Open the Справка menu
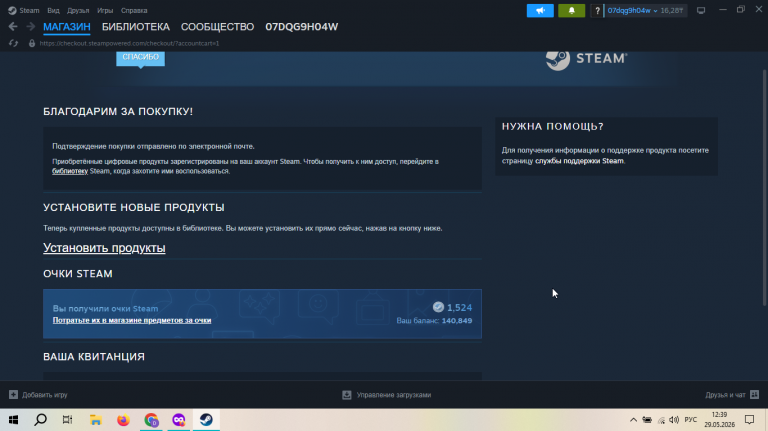Viewport: 768px width, 431px height. click(x=134, y=10)
